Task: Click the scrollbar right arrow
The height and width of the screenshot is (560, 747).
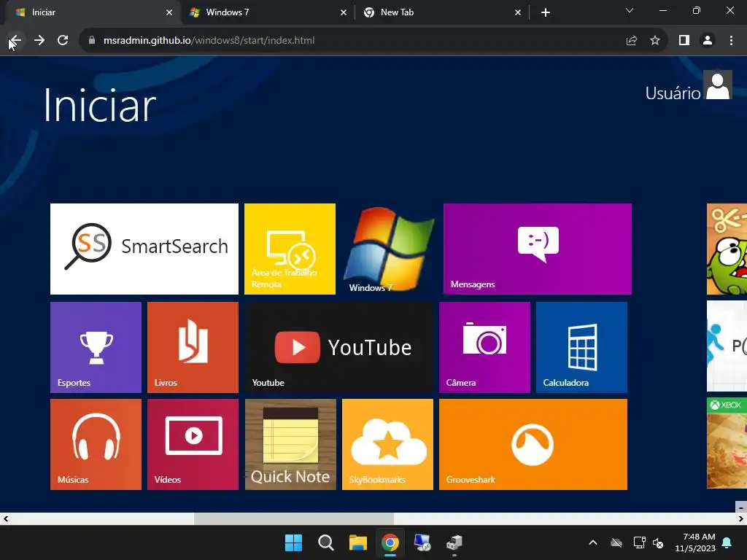Action: point(741,518)
